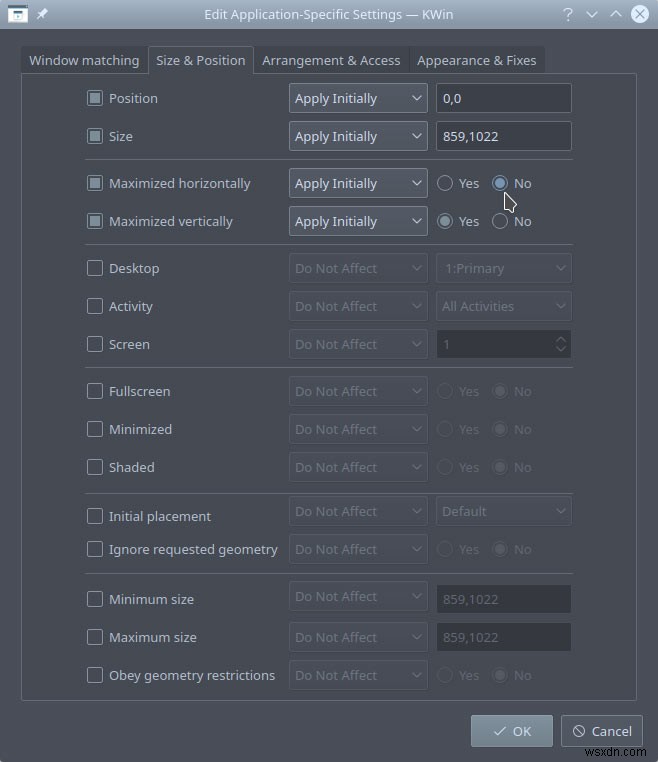
Task: Open Maximized vertically Apply Initially dropdown
Action: coord(358,221)
